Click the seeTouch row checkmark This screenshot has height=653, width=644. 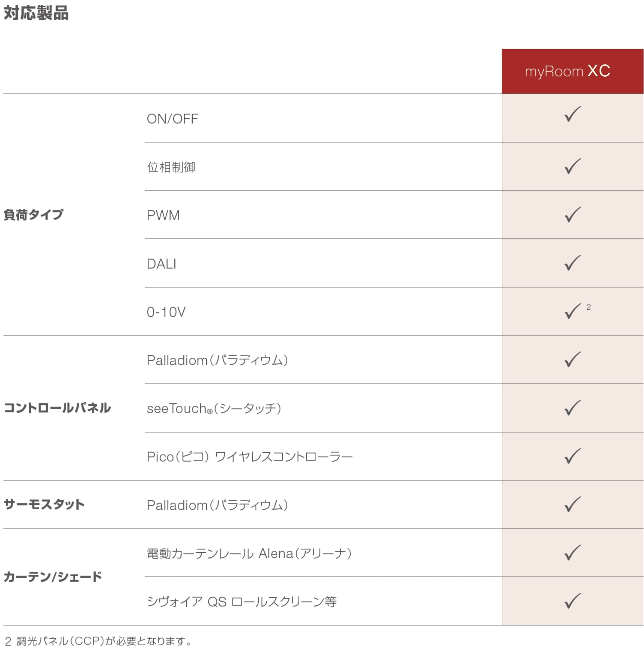(572, 408)
